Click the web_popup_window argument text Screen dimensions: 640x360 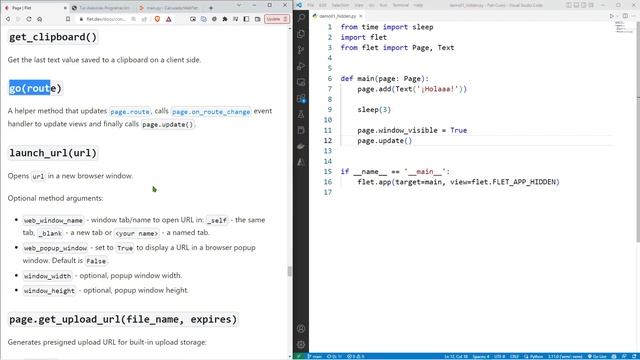point(55,248)
